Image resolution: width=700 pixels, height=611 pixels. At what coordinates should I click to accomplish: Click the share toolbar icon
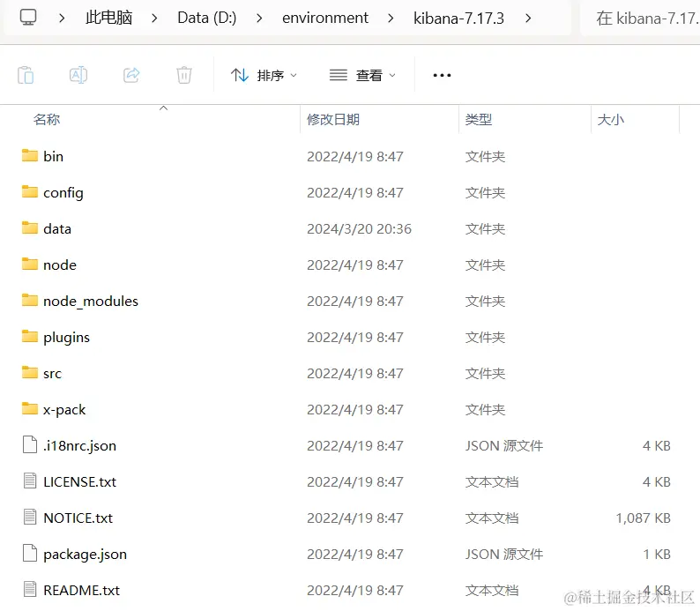point(131,75)
